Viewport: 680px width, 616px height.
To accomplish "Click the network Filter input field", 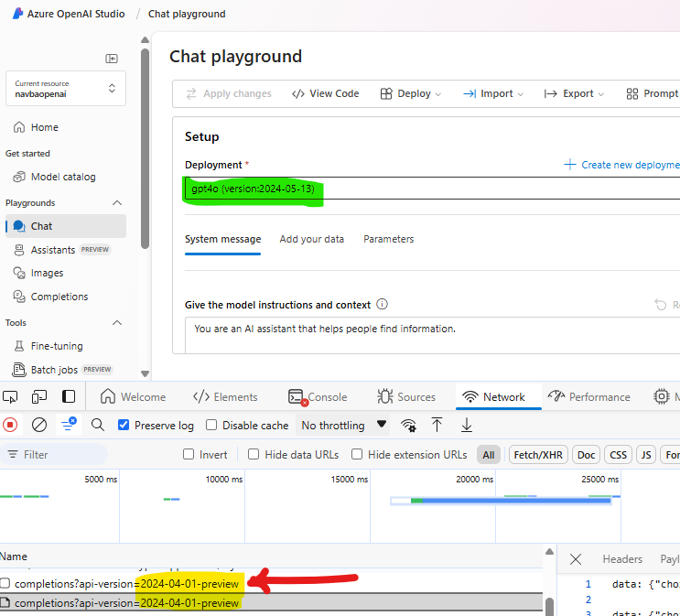I will coord(54,454).
